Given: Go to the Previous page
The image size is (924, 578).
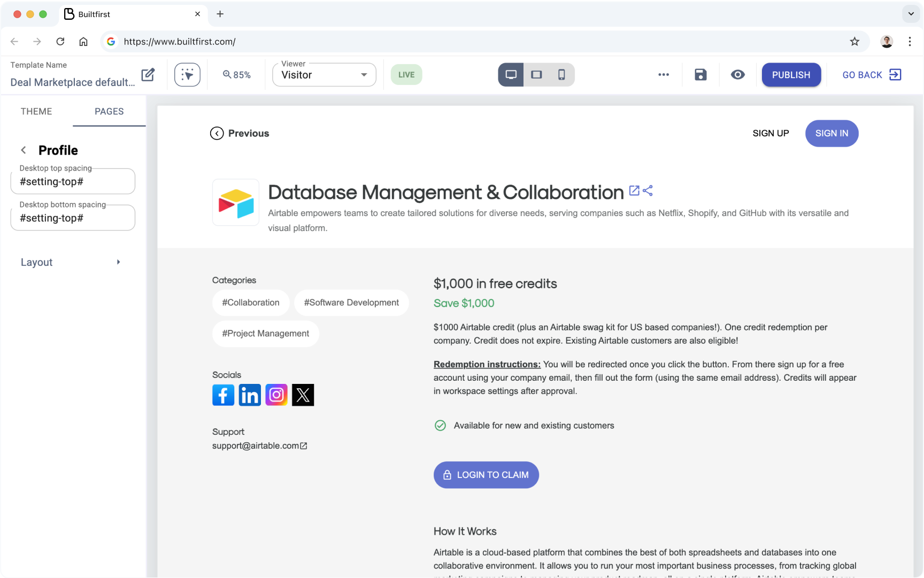Looking at the screenshot, I should (x=240, y=133).
